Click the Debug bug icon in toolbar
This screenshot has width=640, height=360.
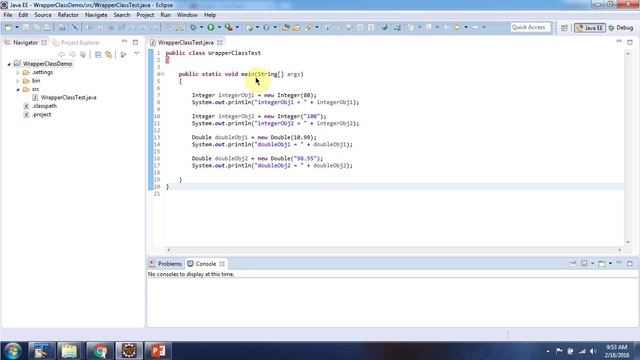click(x=193, y=27)
